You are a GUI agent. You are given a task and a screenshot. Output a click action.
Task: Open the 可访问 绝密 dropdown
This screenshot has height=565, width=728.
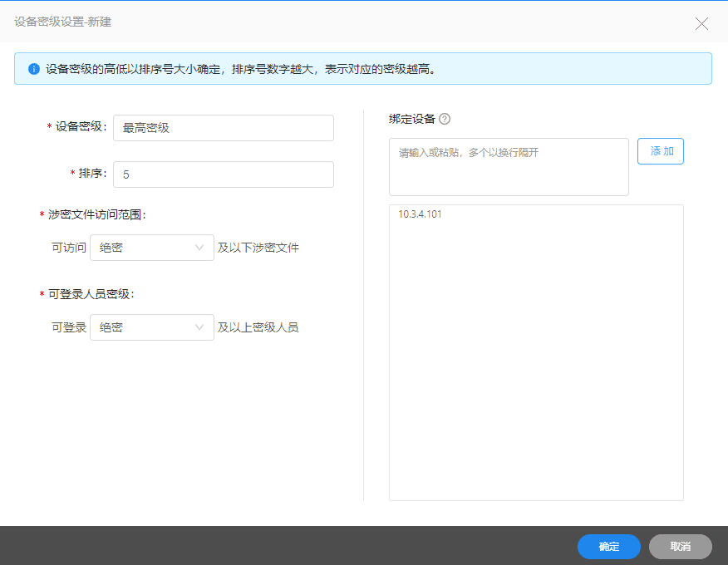pos(152,248)
